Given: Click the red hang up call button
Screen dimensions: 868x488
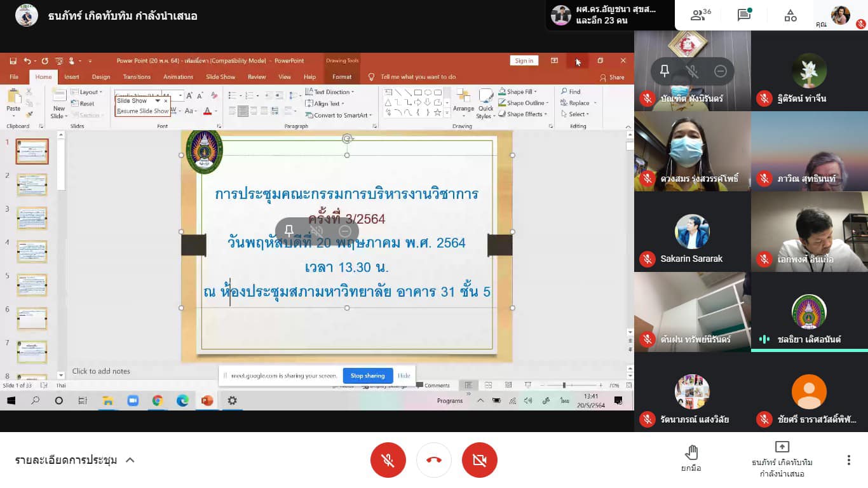Looking at the screenshot, I should click(x=434, y=460).
